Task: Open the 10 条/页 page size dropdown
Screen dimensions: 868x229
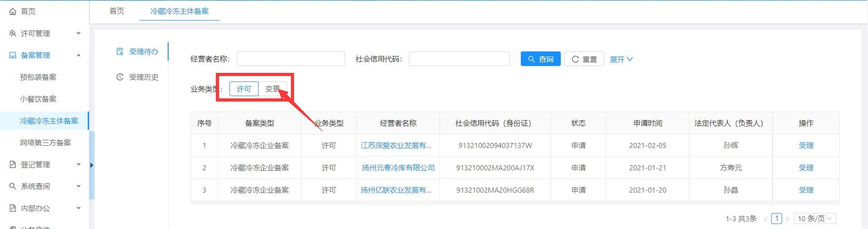Action: pyautogui.click(x=814, y=219)
